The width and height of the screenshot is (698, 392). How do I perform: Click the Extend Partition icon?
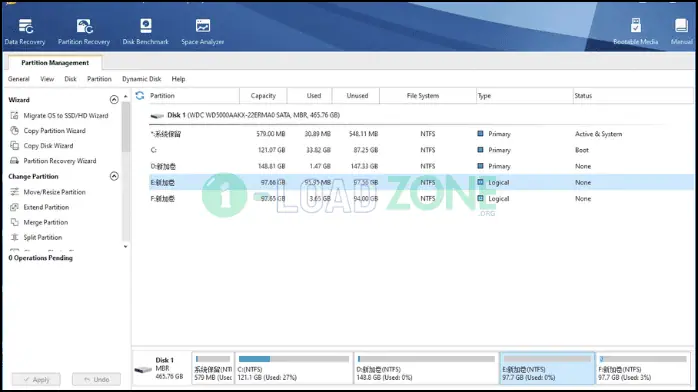(x=14, y=207)
